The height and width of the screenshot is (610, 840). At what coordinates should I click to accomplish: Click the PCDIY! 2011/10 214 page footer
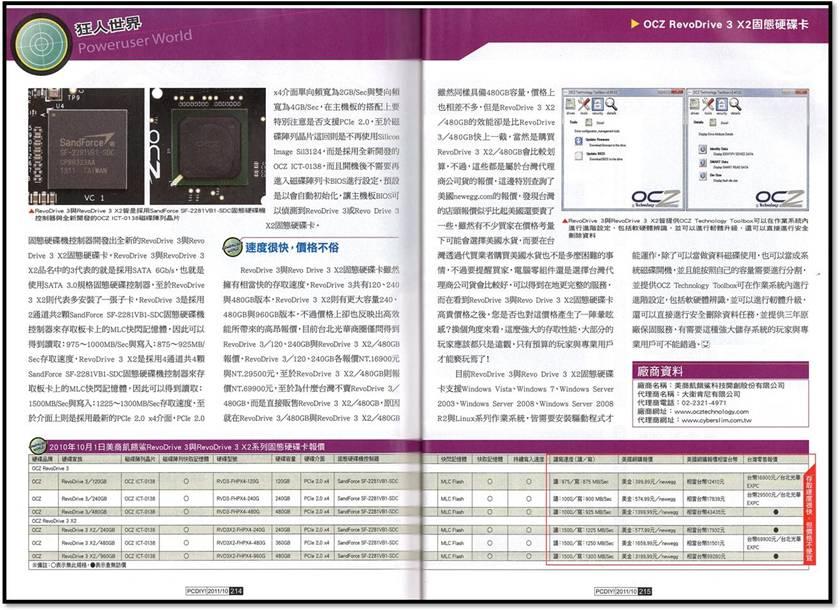pyautogui.click(x=214, y=591)
